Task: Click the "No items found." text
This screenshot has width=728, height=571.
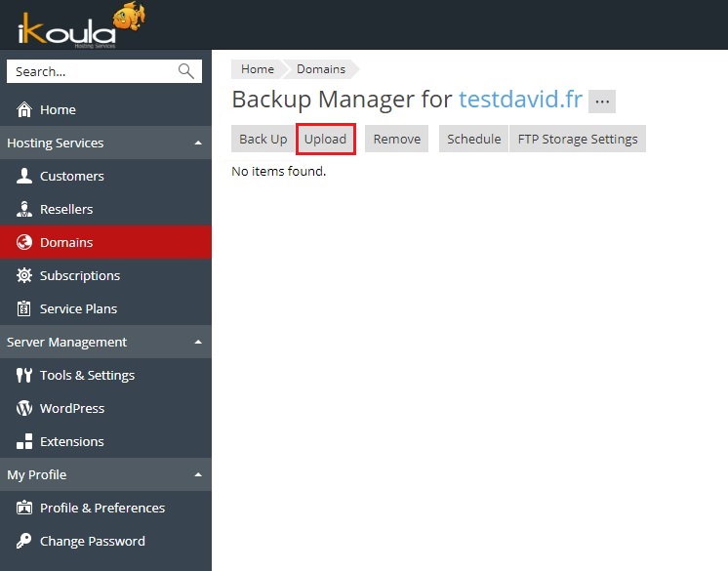Action: point(278,172)
